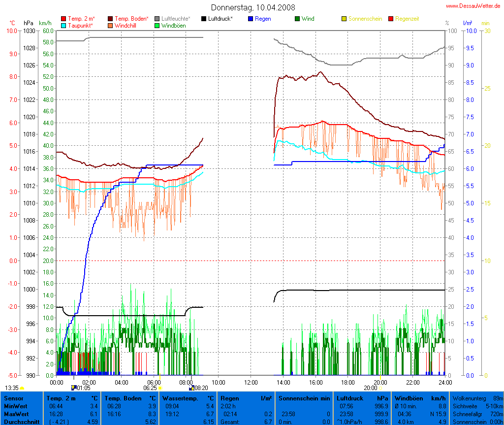Click the cyan Taupunkt legend swatch

pyautogui.click(x=63, y=25)
